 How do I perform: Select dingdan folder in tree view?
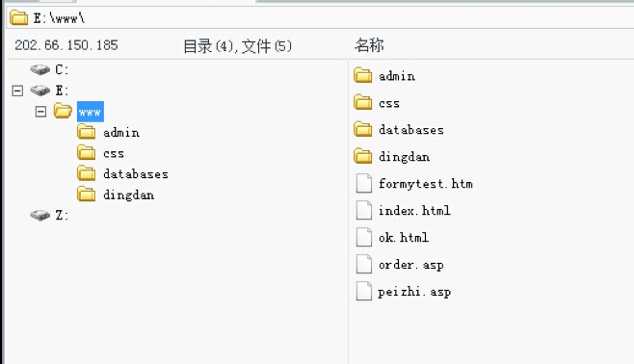click(x=128, y=195)
